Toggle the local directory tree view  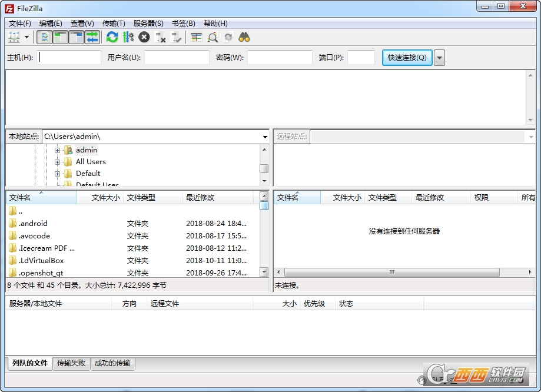(x=59, y=37)
